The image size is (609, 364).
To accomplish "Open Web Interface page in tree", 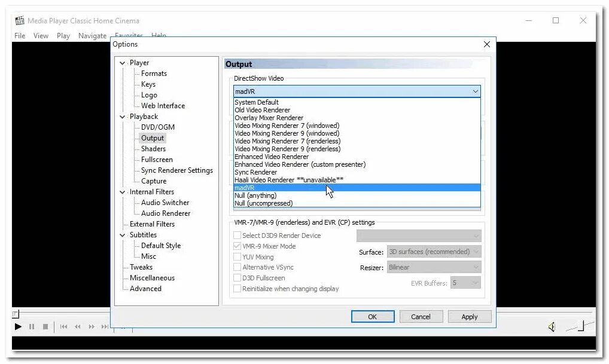I will point(163,106).
